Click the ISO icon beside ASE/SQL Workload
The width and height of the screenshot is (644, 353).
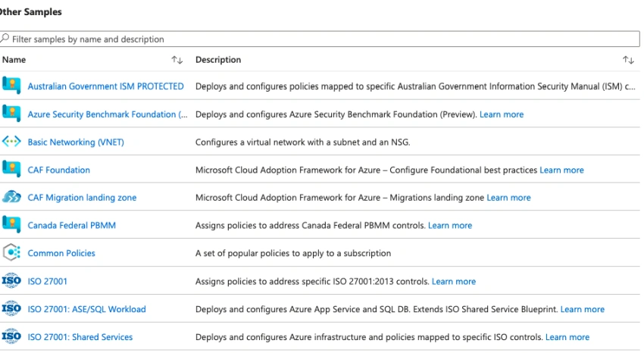pos(11,308)
